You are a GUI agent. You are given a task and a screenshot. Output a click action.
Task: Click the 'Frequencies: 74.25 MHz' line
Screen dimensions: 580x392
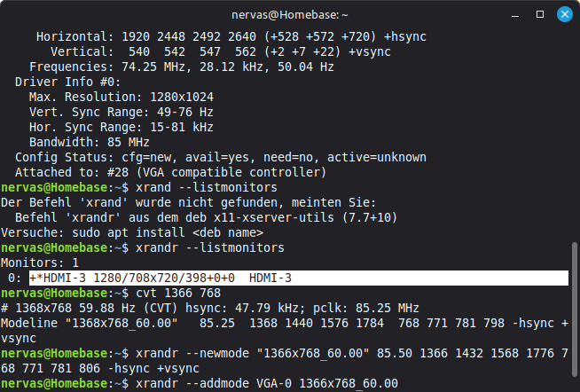(181, 67)
